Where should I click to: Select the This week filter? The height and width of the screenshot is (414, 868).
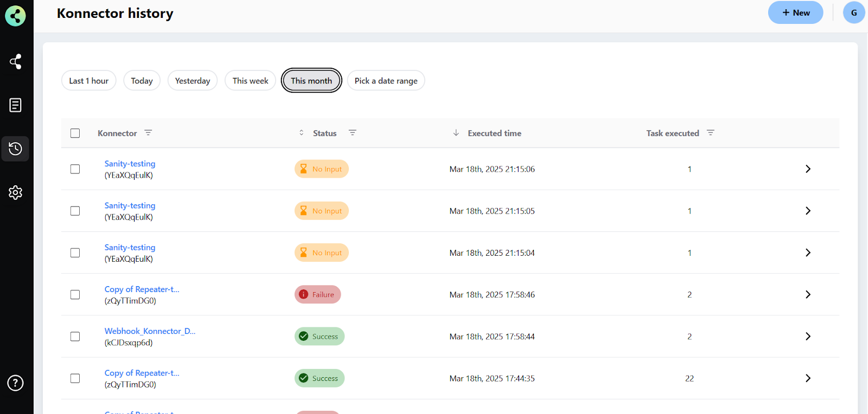point(251,81)
